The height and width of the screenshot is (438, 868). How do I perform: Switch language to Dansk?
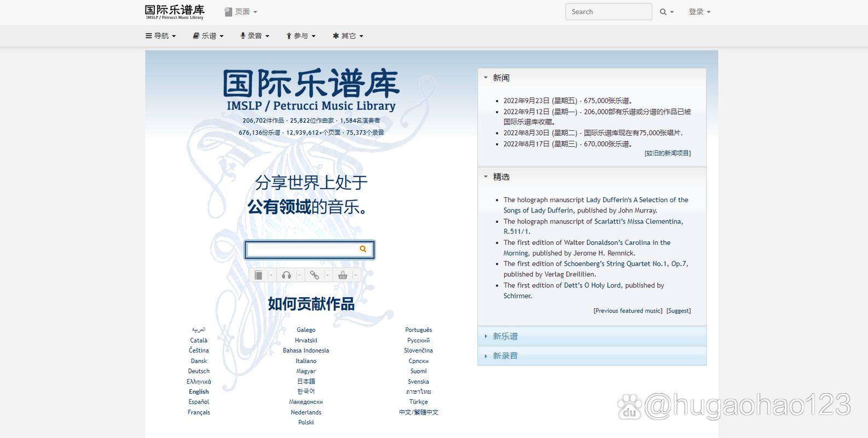pyautogui.click(x=199, y=361)
